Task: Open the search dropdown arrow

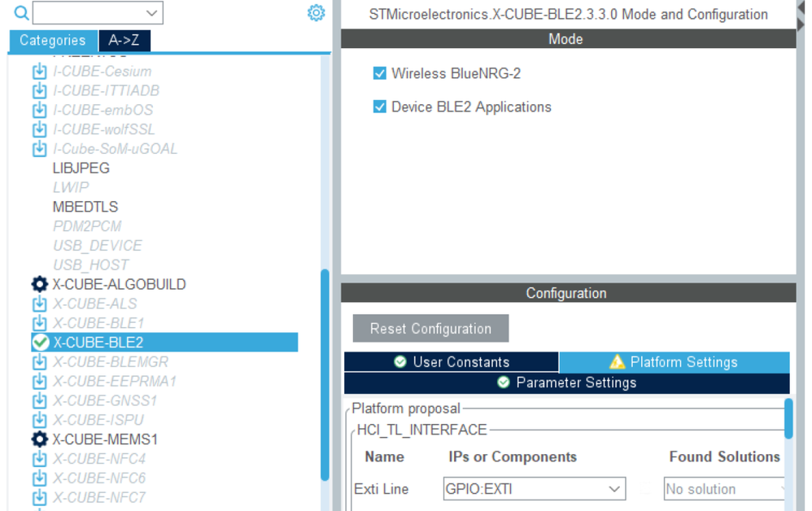Action: [151, 13]
